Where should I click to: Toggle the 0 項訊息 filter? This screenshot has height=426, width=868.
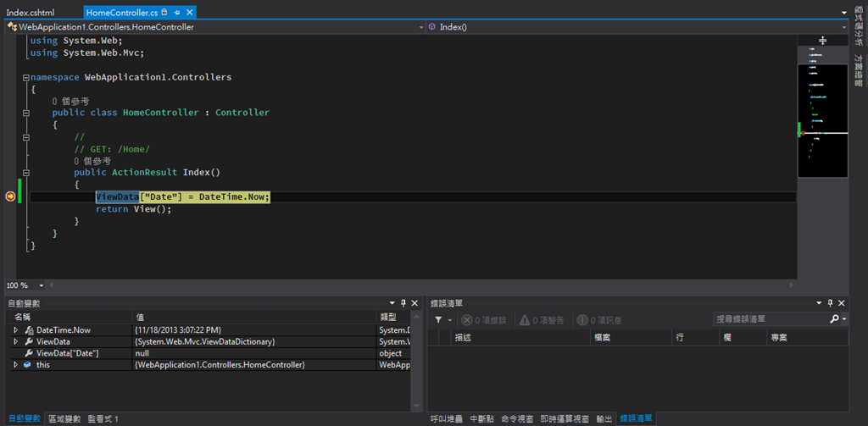click(599, 320)
